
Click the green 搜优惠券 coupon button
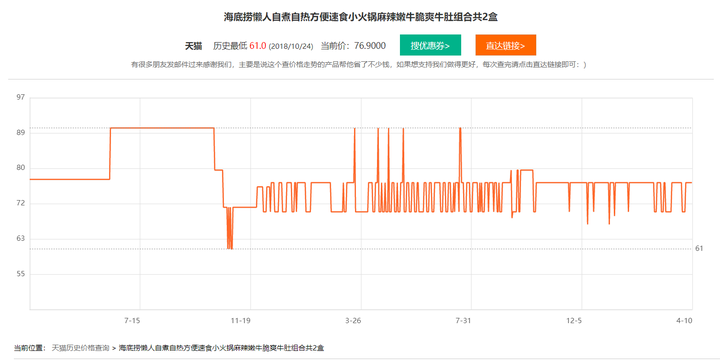tap(430, 45)
